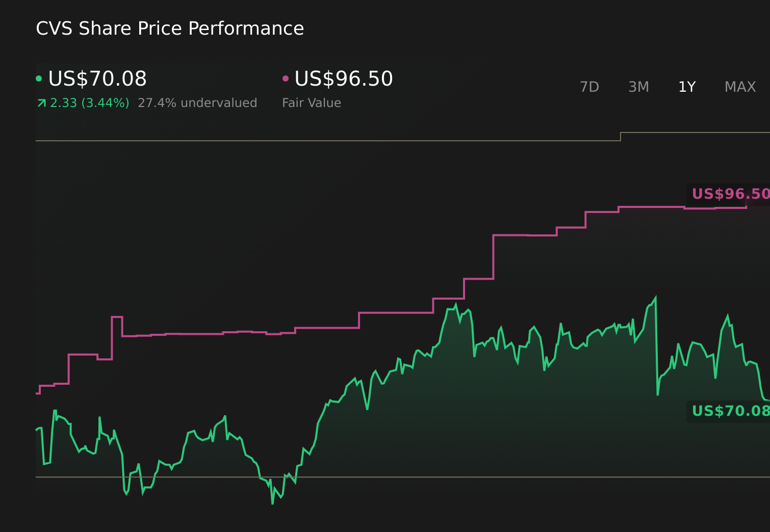This screenshot has height=532, width=770.
Task: Open details for 27.4% undervalued
Action: point(198,102)
